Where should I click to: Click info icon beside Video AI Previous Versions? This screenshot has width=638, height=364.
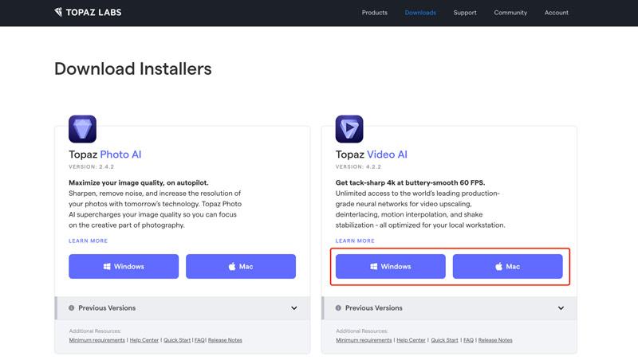click(338, 308)
